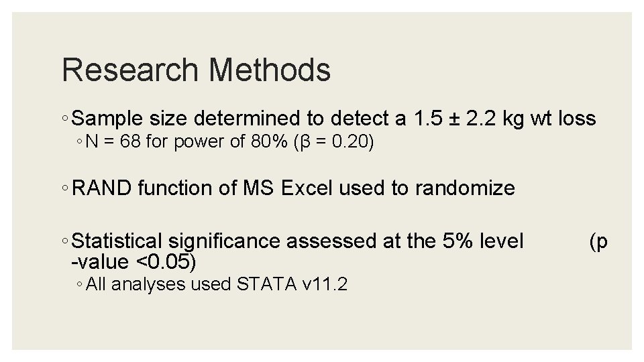
Task: Click the Research Methods slide title
Action: [x=196, y=70]
